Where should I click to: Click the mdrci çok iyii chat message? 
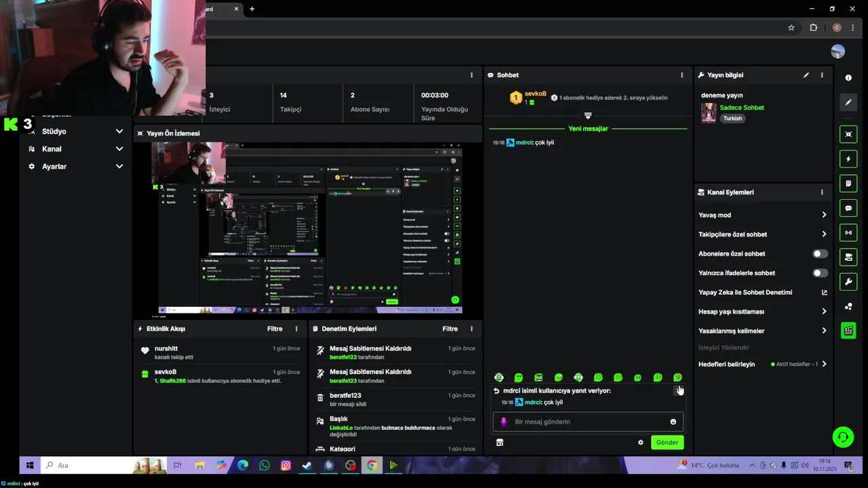(x=524, y=143)
